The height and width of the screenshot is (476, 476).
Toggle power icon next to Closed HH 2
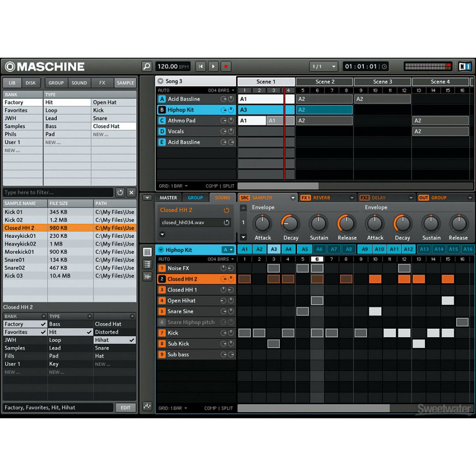227,211
